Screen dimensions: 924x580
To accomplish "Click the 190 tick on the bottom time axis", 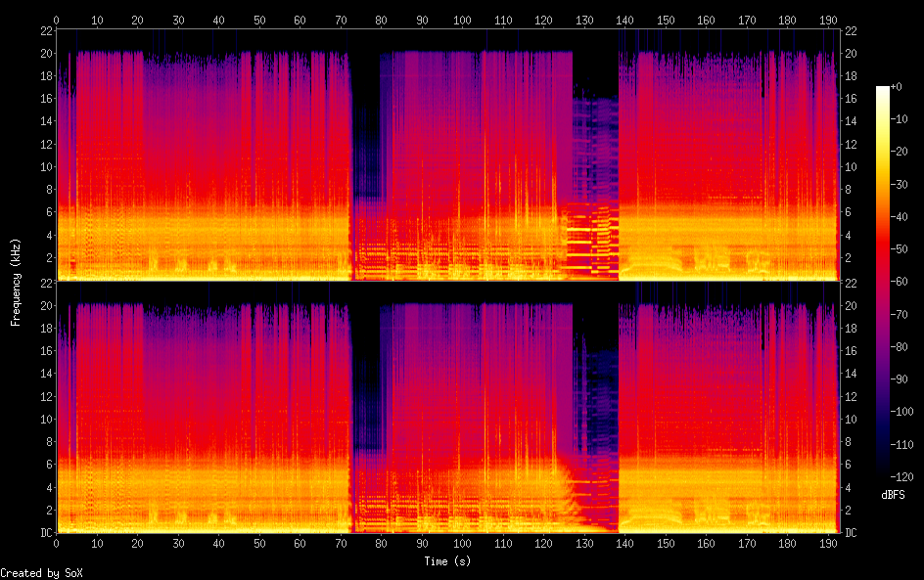I will (827, 543).
